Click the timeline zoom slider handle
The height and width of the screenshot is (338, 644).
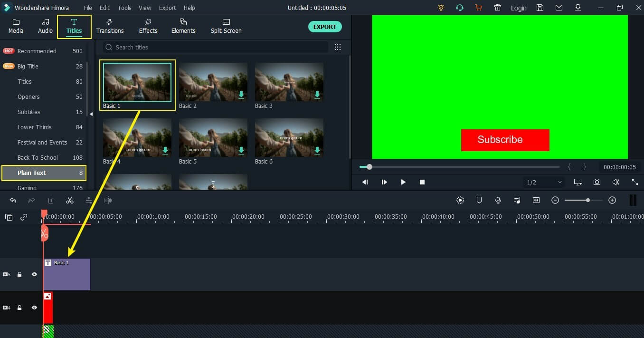[588, 200]
